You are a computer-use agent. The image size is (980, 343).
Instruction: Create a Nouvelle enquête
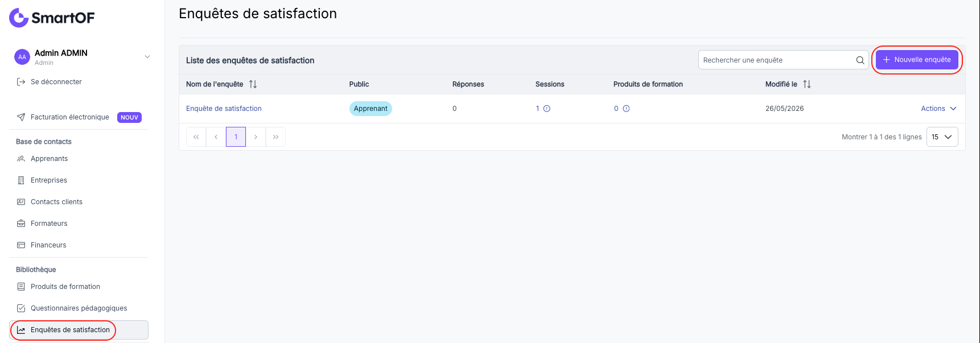[917, 60]
